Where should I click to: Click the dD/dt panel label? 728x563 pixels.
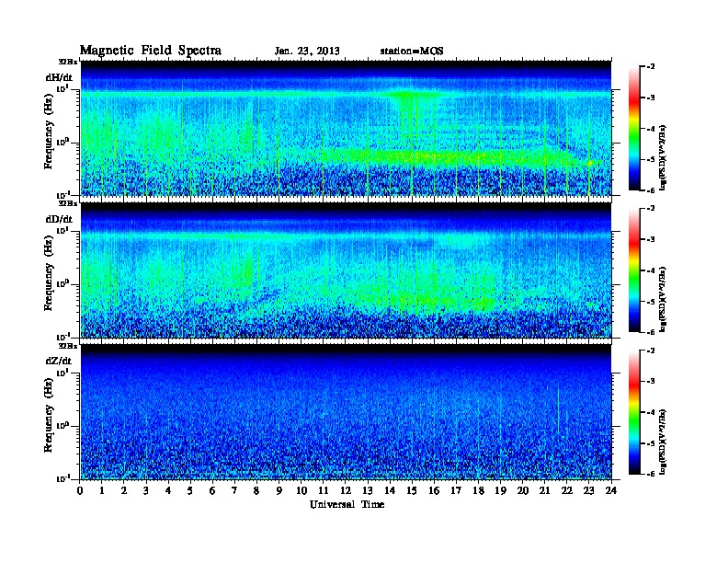tap(59, 219)
